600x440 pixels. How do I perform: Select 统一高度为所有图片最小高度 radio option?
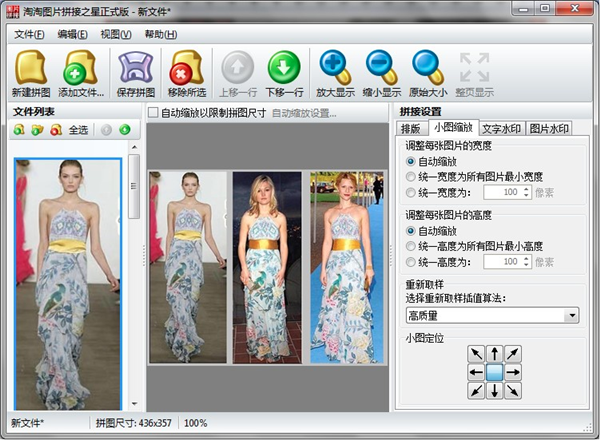pyautogui.click(x=411, y=246)
